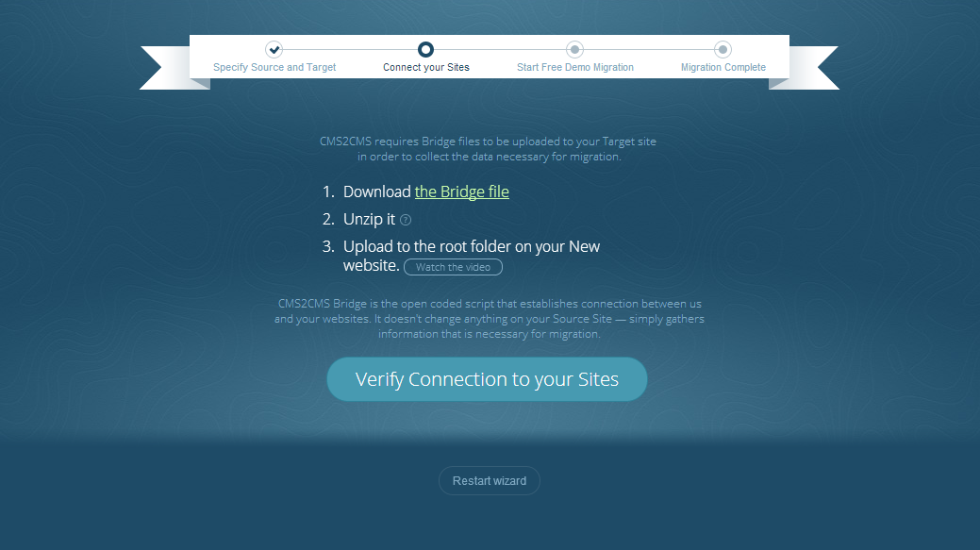Click the word 'Download' in step 1
Screen dimensions: 980x550
377,192
